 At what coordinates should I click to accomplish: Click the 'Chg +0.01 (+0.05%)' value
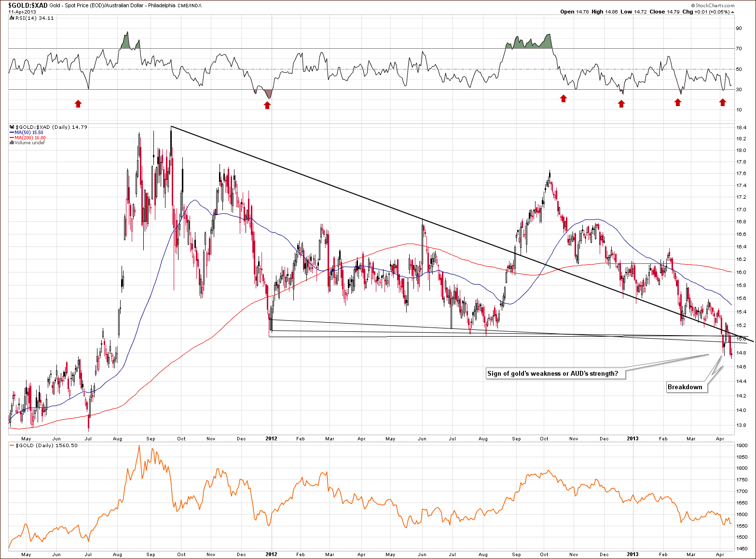(x=706, y=12)
